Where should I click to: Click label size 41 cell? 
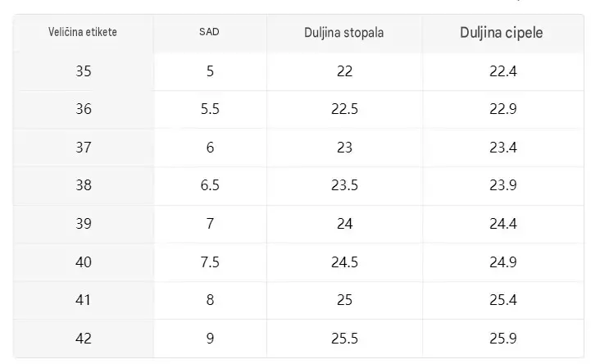coord(84,300)
